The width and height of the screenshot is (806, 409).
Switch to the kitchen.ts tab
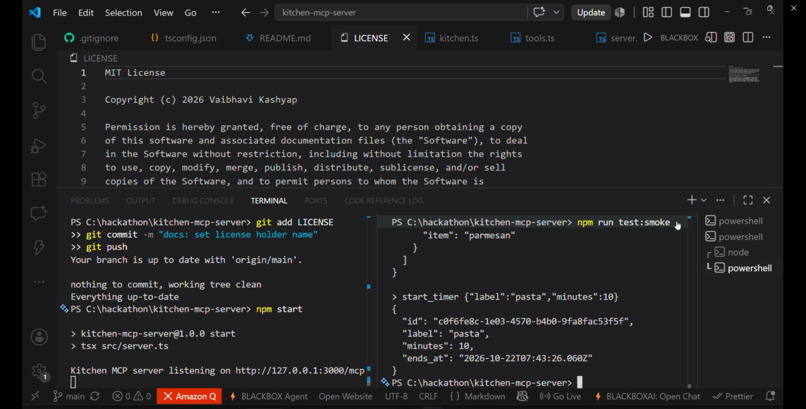click(x=452, y=38)
